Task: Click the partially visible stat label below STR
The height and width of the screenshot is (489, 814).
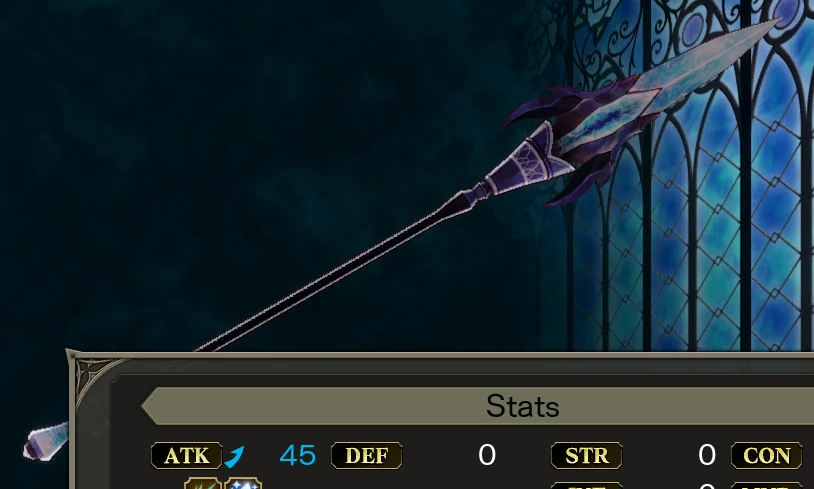Action: tap(587, 486)
